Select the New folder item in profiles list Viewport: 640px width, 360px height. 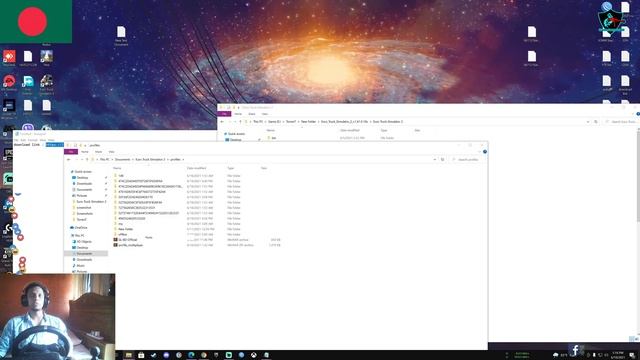(x=125, y=229)
